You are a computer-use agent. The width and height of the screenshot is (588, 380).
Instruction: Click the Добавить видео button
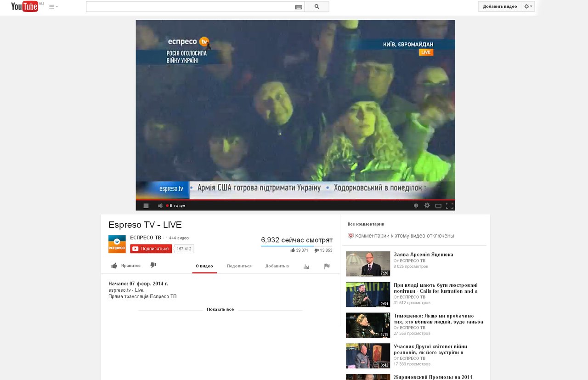coord(500,6)
